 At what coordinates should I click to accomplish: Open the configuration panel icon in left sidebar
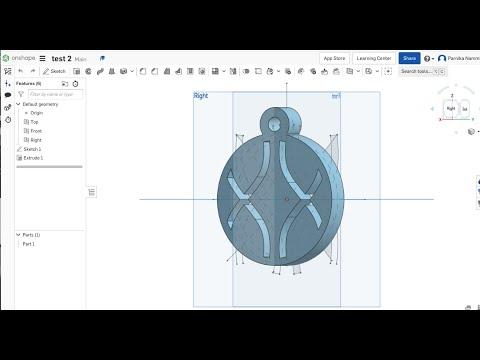8,83
